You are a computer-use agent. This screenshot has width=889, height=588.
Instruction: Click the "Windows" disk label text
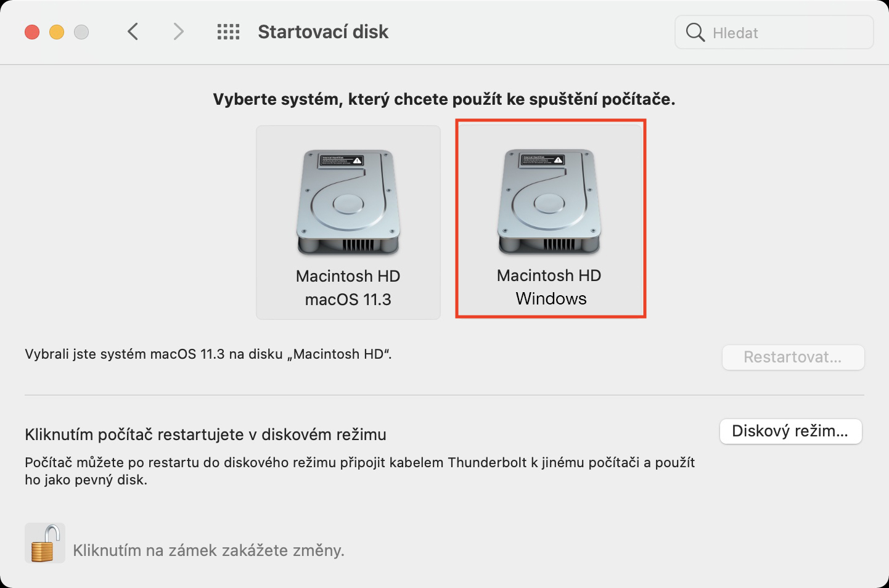pyautogui.click(x=551, y=299)
